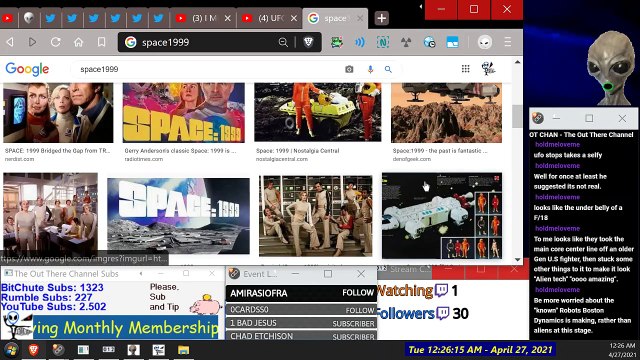Image resolution: width=640 pixels, height=360 pixels.
Task: Open the 'the past is fantastic' thumbnail
Action: (447, 113)
